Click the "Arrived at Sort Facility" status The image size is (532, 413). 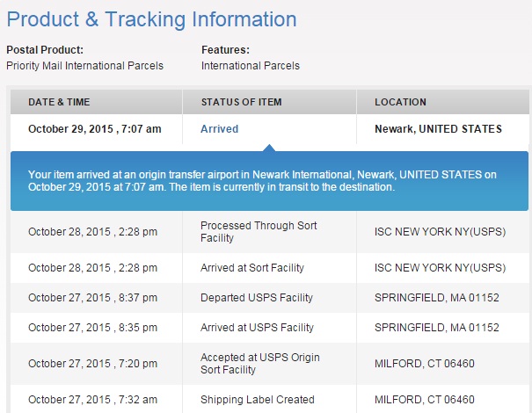pos(251,268)
